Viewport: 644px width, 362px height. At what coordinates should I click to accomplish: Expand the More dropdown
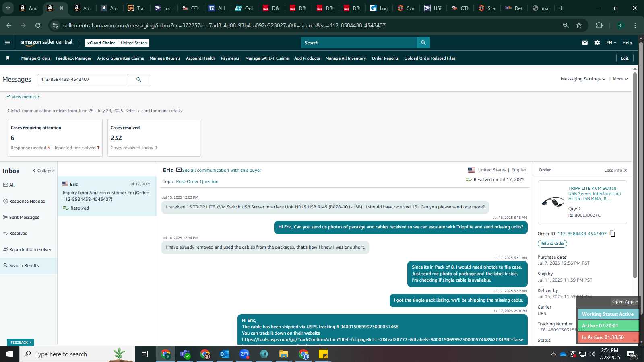(x=620, y=79)
